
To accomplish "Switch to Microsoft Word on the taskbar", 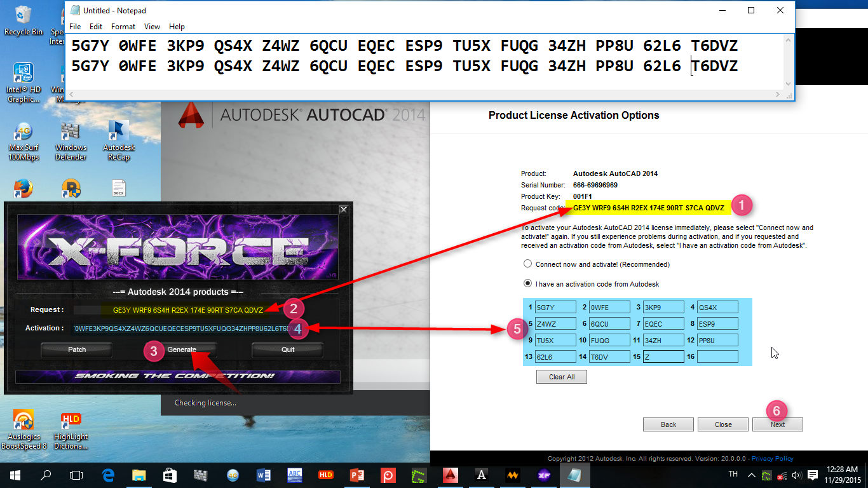I will (264, 475).
